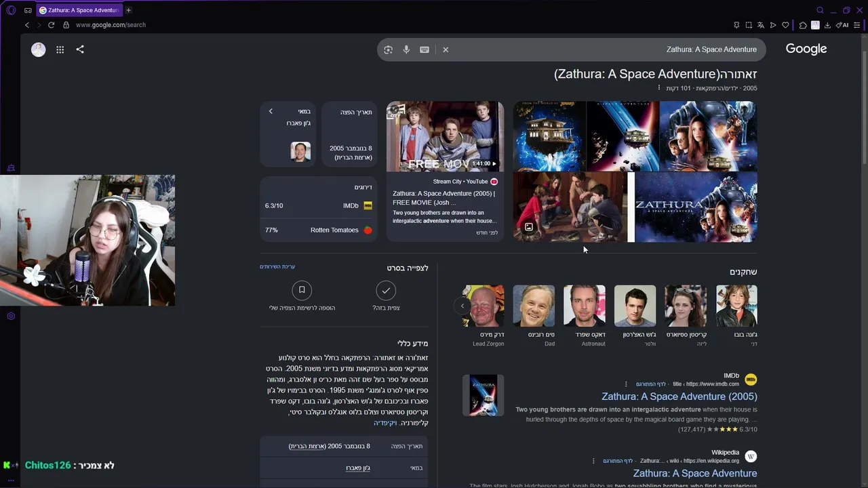Click the site security padlock icon
This screenshot has height=488, width=868.
click(x=66, y=25)
